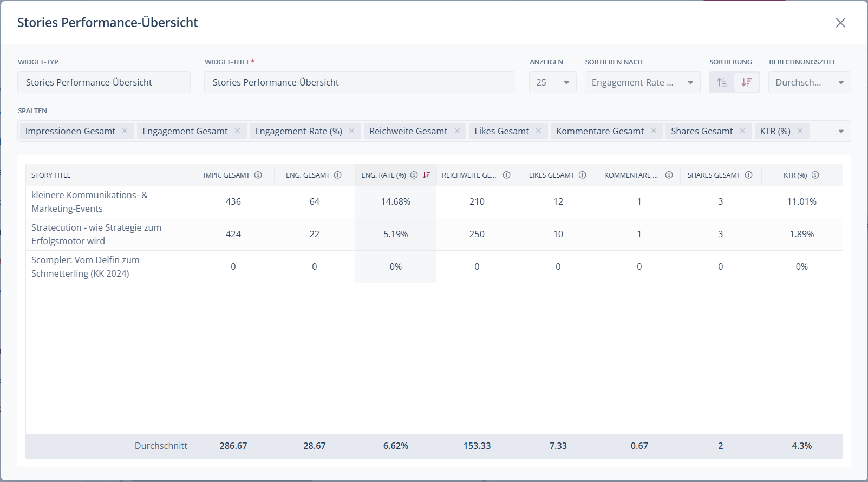
Task: Open the Anzeigen count dropdown
Action: 552,82
